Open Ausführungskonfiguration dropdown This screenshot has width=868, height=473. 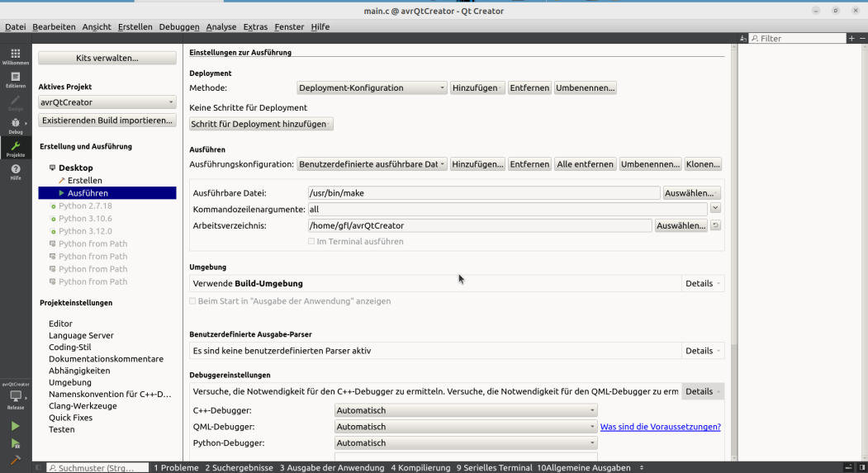[372, 164]
